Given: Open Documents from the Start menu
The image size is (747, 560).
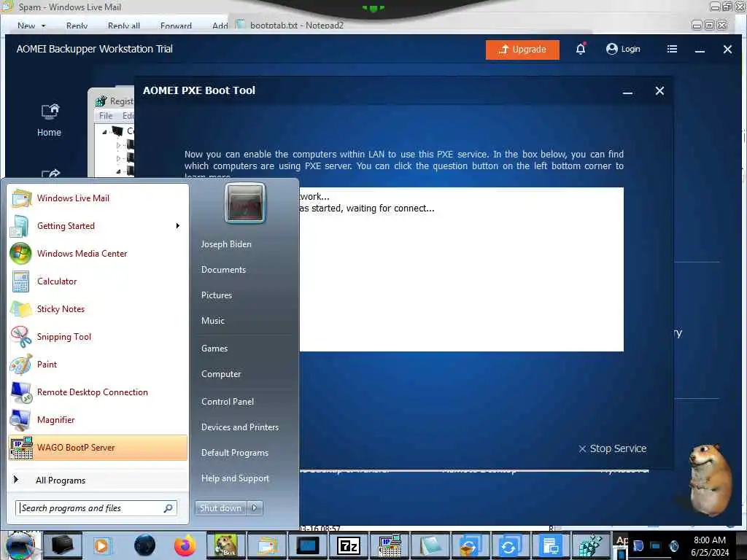Looking at the screenshot, I should (223, 270).
